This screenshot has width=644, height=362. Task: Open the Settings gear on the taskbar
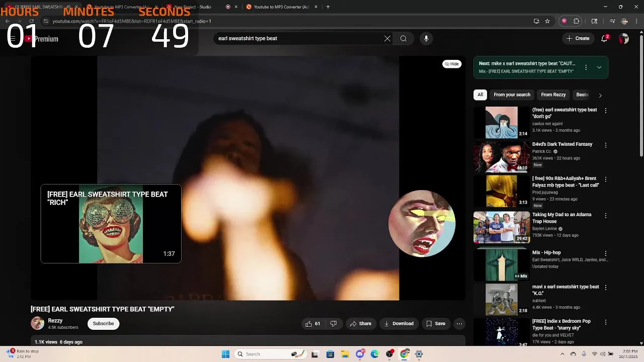click(419, 354)
